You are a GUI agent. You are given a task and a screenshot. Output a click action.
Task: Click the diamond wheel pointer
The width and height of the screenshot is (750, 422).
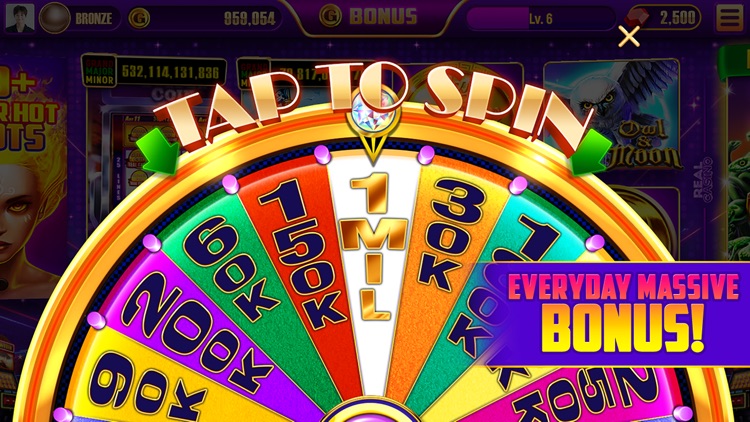[x=374, y=124]
